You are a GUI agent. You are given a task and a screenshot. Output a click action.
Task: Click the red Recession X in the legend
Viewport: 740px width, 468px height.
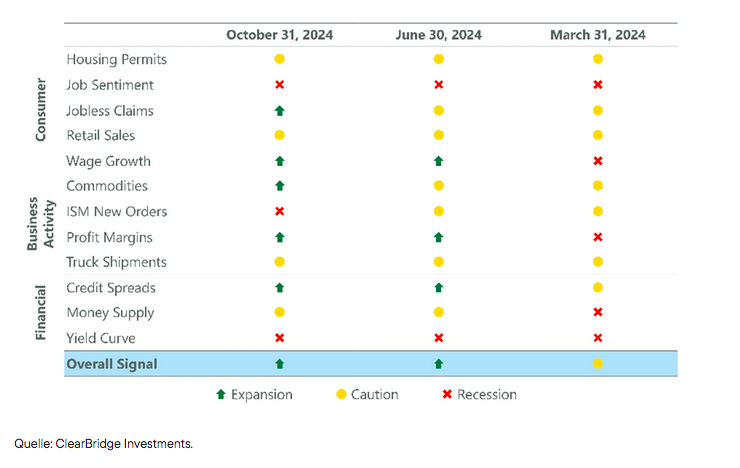pos(446,395)
